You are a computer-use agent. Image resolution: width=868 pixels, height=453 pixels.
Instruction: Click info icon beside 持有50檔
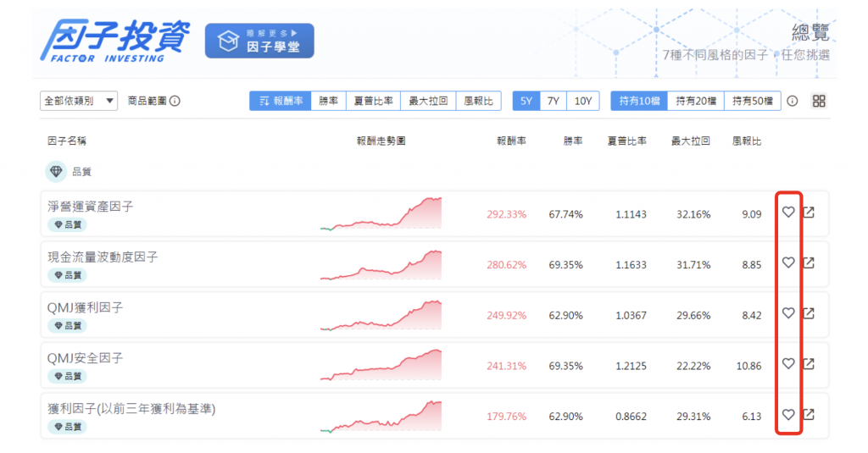(793, 101)
